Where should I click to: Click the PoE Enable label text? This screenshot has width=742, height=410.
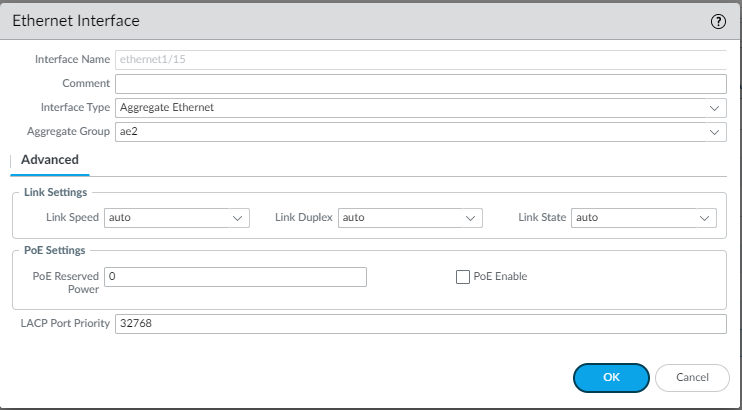coord(500,276)
